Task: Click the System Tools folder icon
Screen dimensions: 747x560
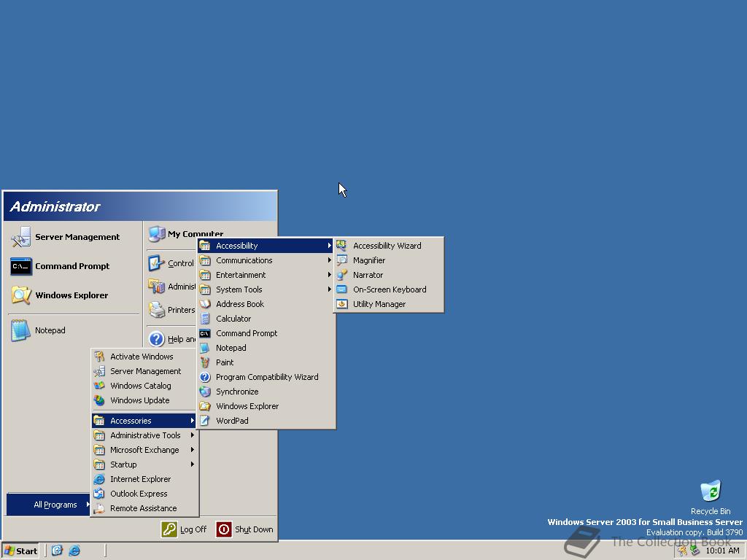Action: point(205,289)
